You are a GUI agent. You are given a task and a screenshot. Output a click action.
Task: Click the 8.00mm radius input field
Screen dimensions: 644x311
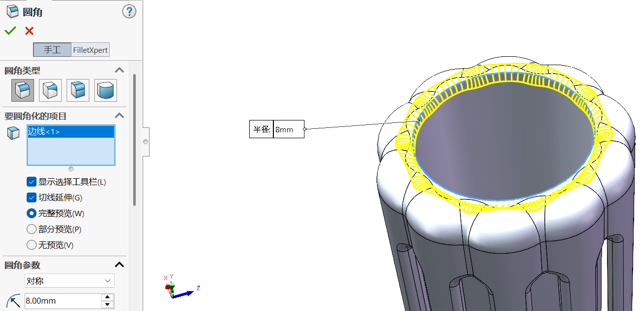click(x=63, y=301)
